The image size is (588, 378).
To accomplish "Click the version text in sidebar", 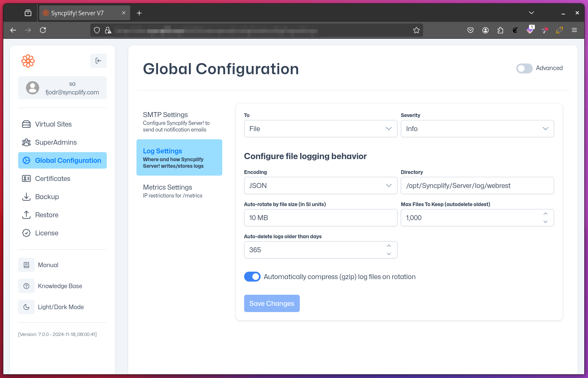I will (57, 334).
